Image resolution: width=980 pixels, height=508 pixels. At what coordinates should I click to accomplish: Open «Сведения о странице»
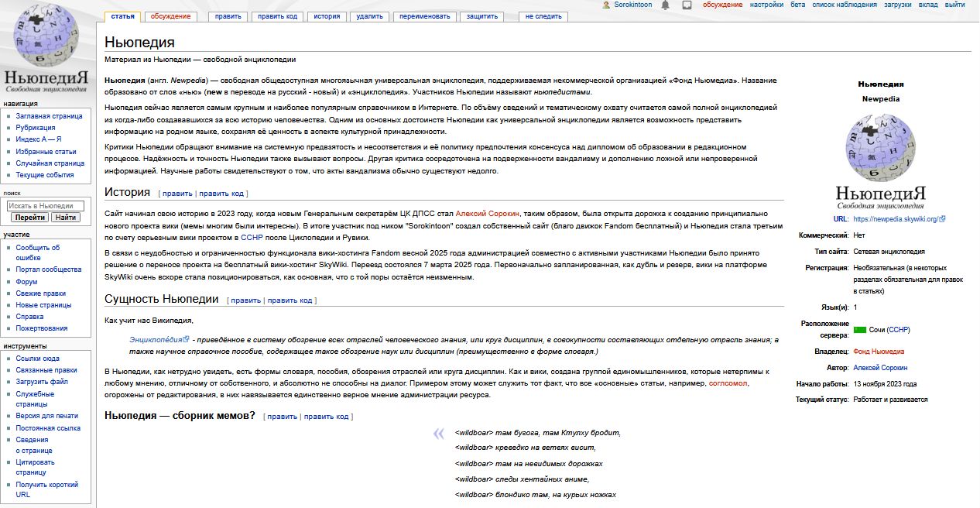(x=34, y=444)
